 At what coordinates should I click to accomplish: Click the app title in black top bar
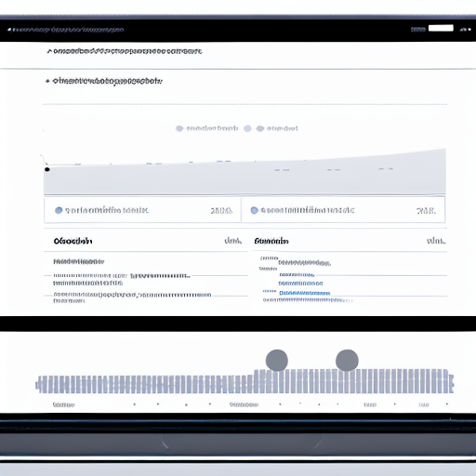[x=65, y=30]
